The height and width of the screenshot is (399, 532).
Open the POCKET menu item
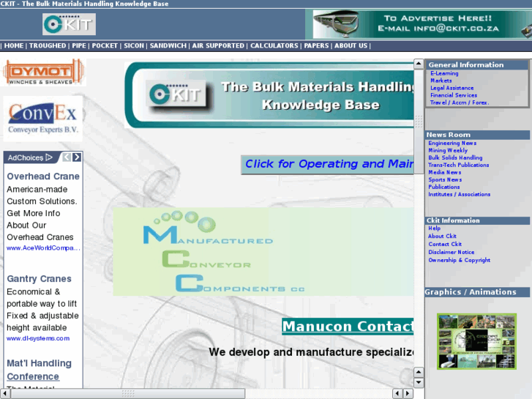click(x=105, y=45)
